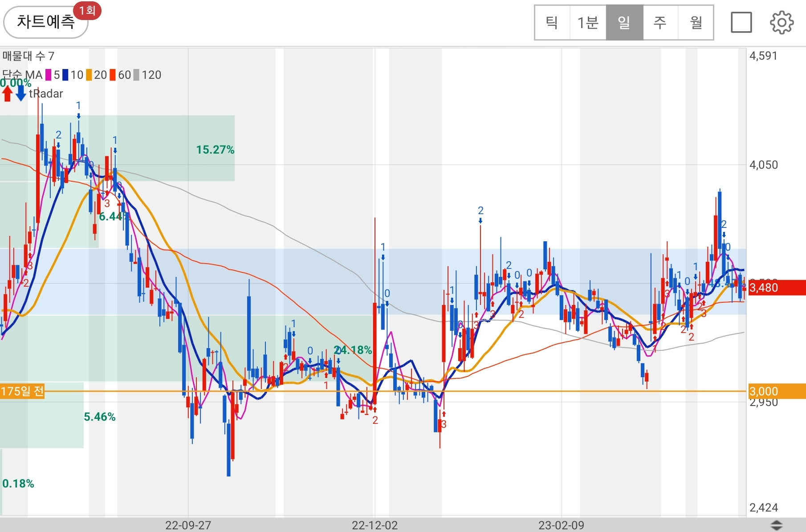Switch to the 틱 tick chart tab

click(552, 23)
